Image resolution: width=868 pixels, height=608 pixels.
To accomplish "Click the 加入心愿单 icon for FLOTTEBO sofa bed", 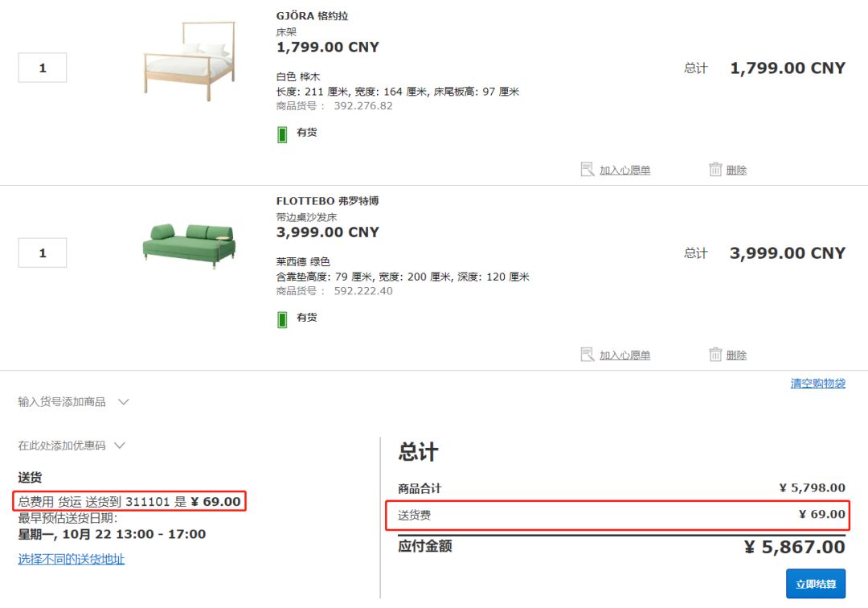I will [x=588, y=355].
